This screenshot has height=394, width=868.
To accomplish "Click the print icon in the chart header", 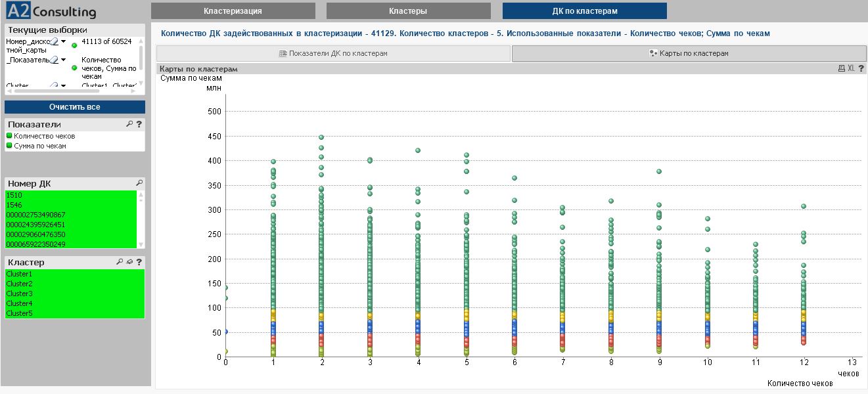I will click(x=841, y=68).
